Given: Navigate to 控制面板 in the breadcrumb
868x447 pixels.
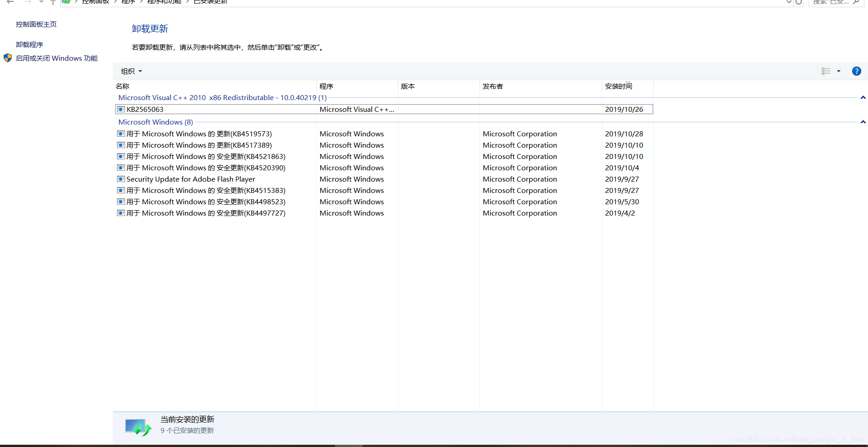Looking at the screenshot, I should (96, 2).
